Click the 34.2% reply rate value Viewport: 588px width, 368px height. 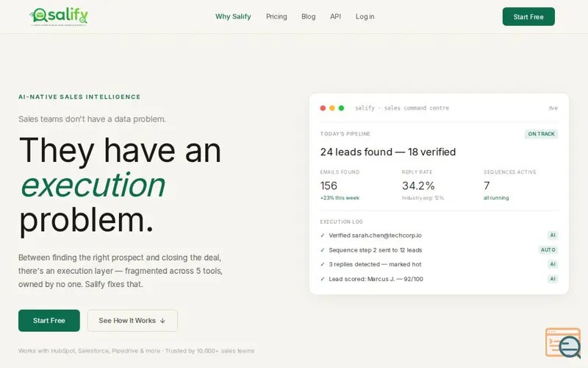pos(418,186)
